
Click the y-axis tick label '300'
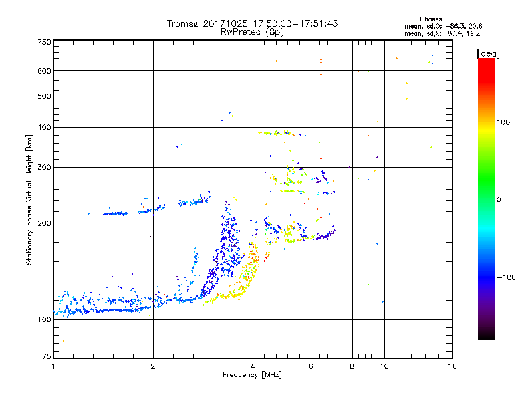44,167
